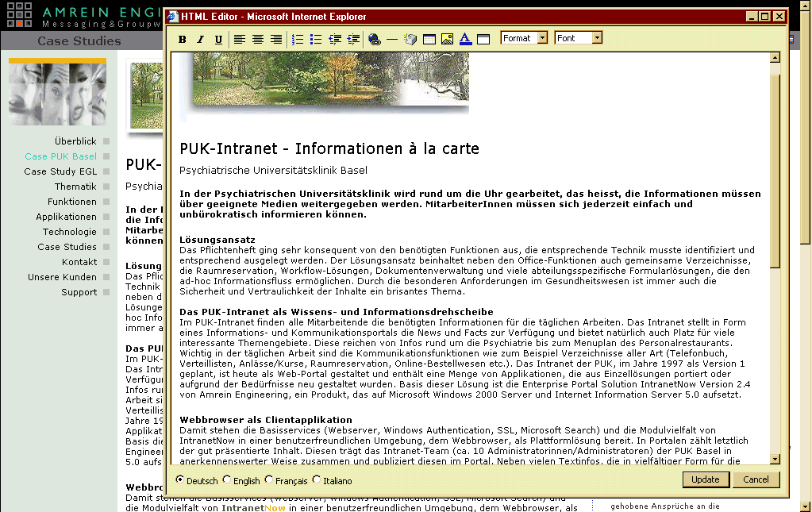Open Case Studies sidebar link
The image size is (812, 512).
67,247
